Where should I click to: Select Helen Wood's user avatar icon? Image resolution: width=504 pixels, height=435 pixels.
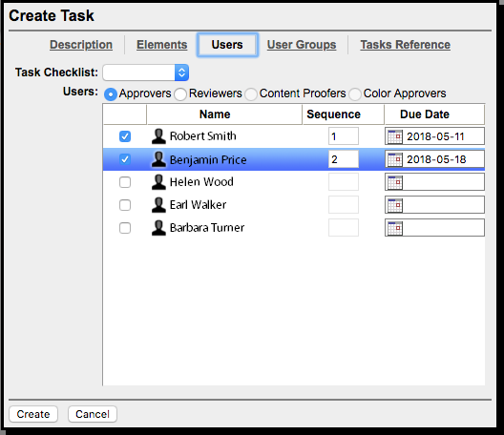coord(158,182)
